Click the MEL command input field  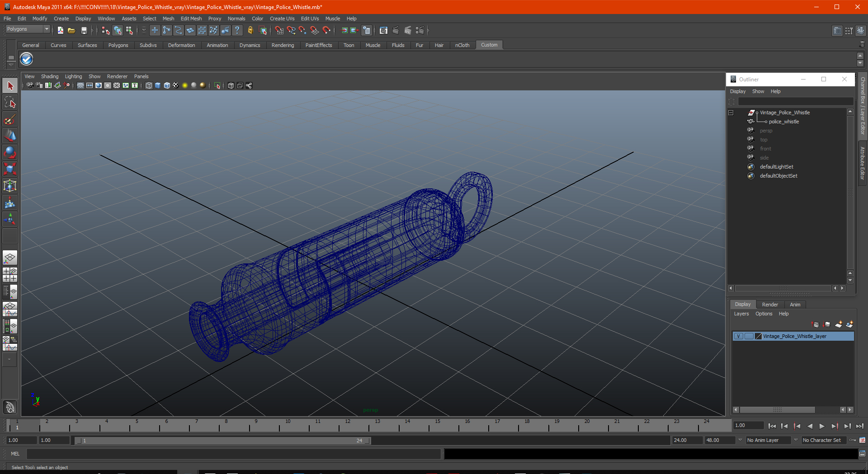click(233, 454)
